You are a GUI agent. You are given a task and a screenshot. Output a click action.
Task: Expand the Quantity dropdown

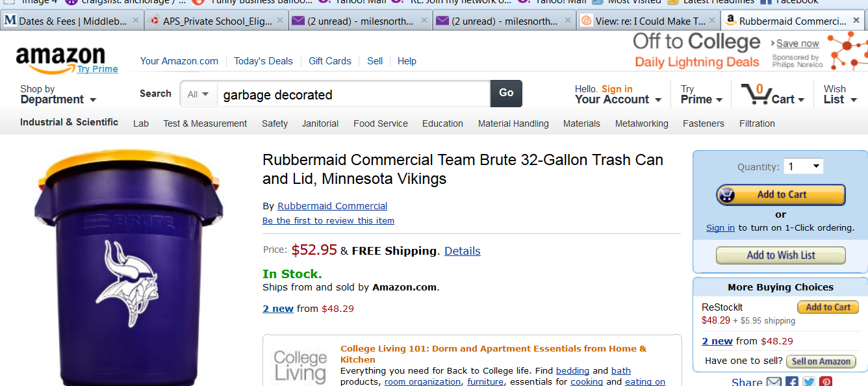pos(804,167)
